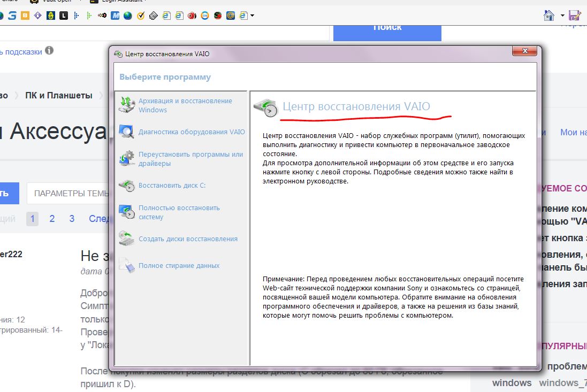Launch Диагностика оборудования VAIO tool
The height and width of the screenshot is (392, 587).
[x=192, y=132]
